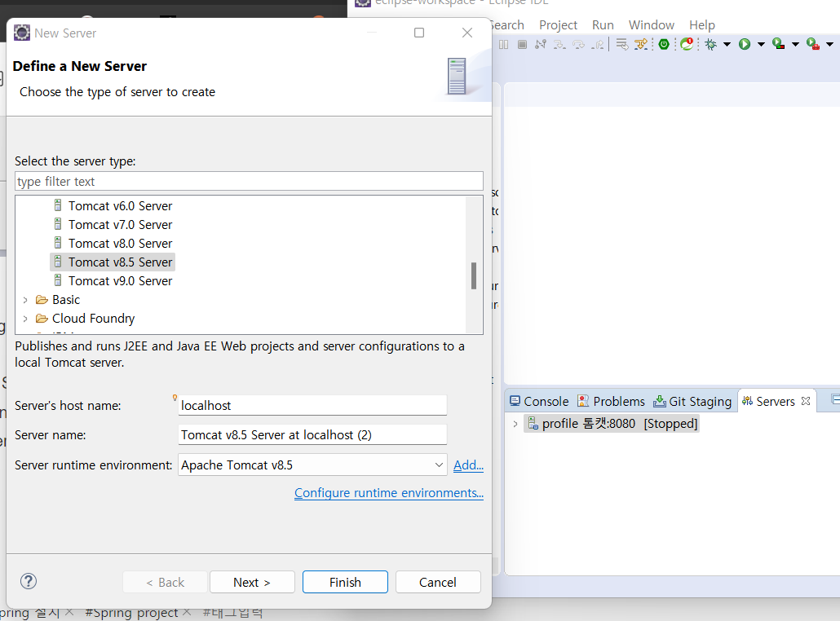
Task: Open the Window menu in Eclipse
Action: tap(652, 25)
